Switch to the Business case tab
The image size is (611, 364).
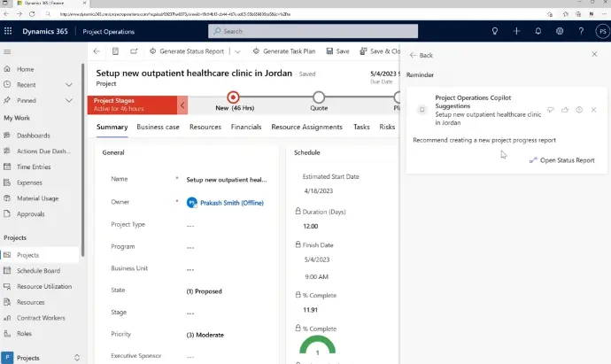158,127
